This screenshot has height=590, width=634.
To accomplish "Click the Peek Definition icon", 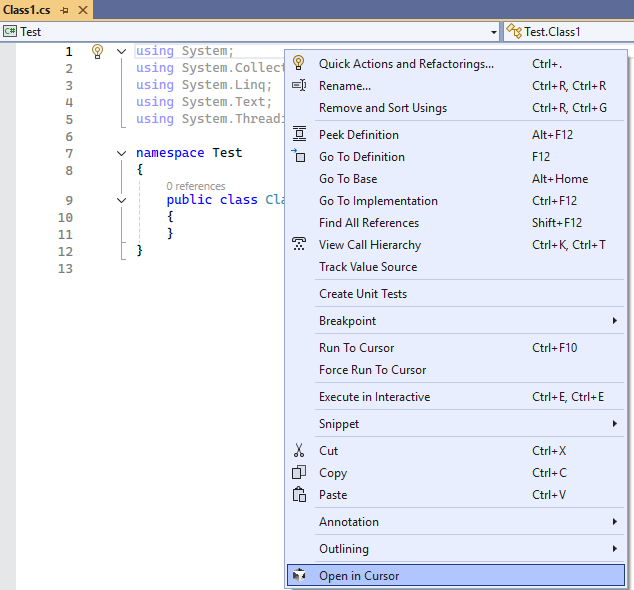I will 299,135.
